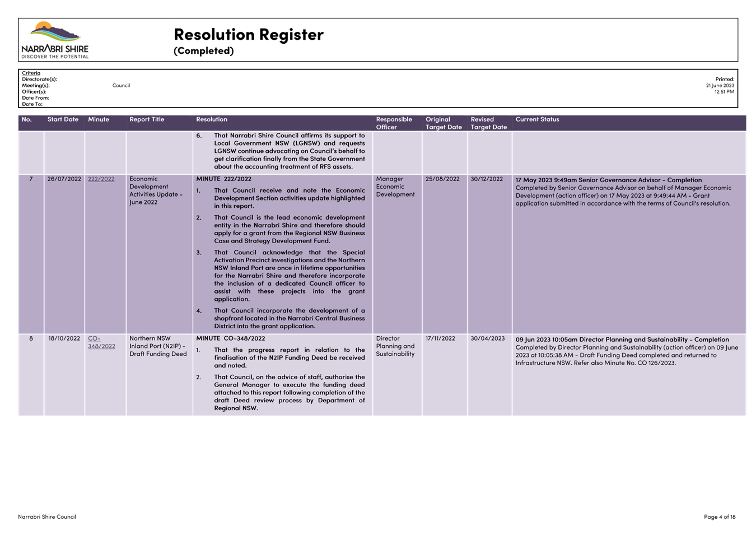Click the "Revised Target Date" column header
The image size is (756, 535).
488,123
